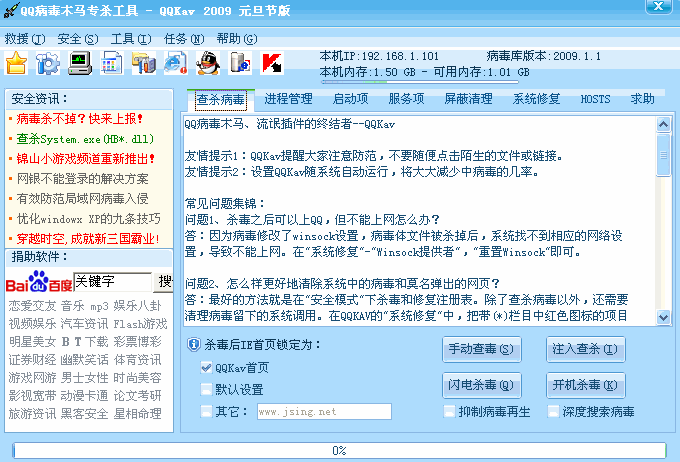Viewport: 680px width, 462px height.
Task: Open the 服务项 tab
Action: point(406,99)
